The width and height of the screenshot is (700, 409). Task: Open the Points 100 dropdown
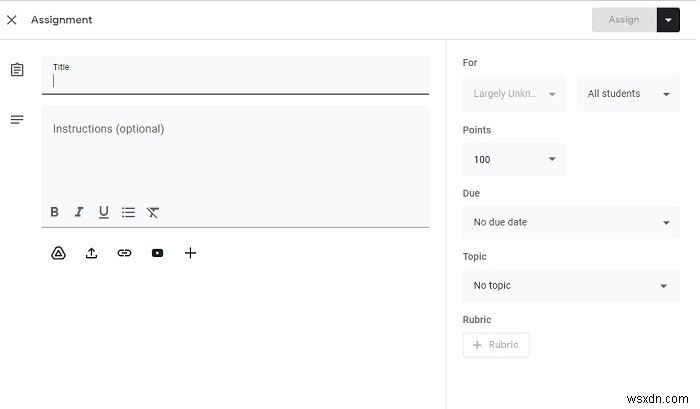[514, 159]
